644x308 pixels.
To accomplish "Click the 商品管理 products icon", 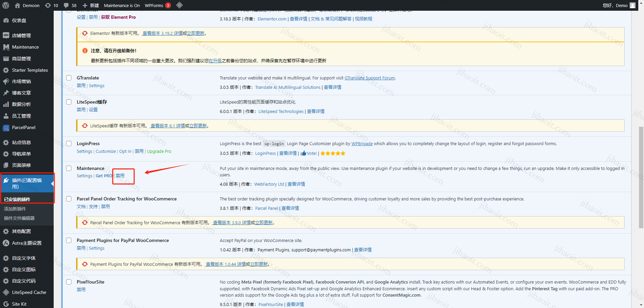I will 6,59.
